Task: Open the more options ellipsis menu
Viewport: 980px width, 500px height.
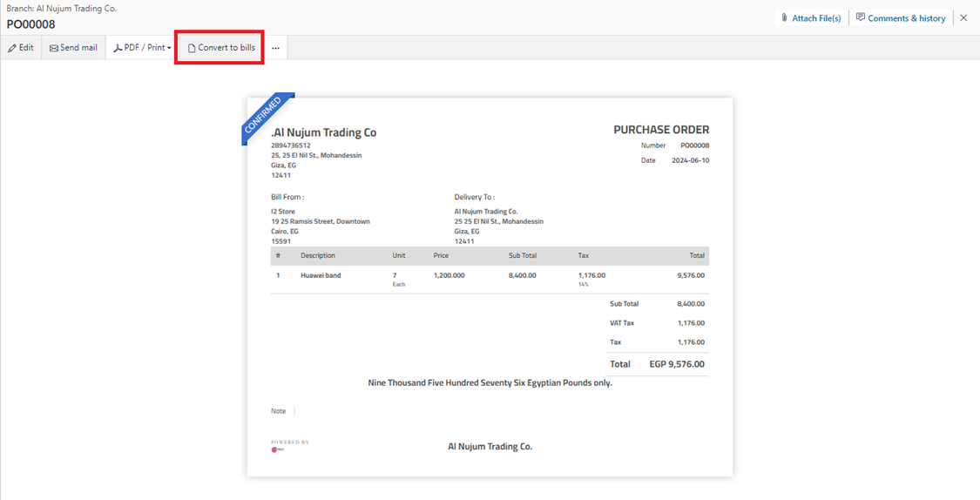Action: 275,48
